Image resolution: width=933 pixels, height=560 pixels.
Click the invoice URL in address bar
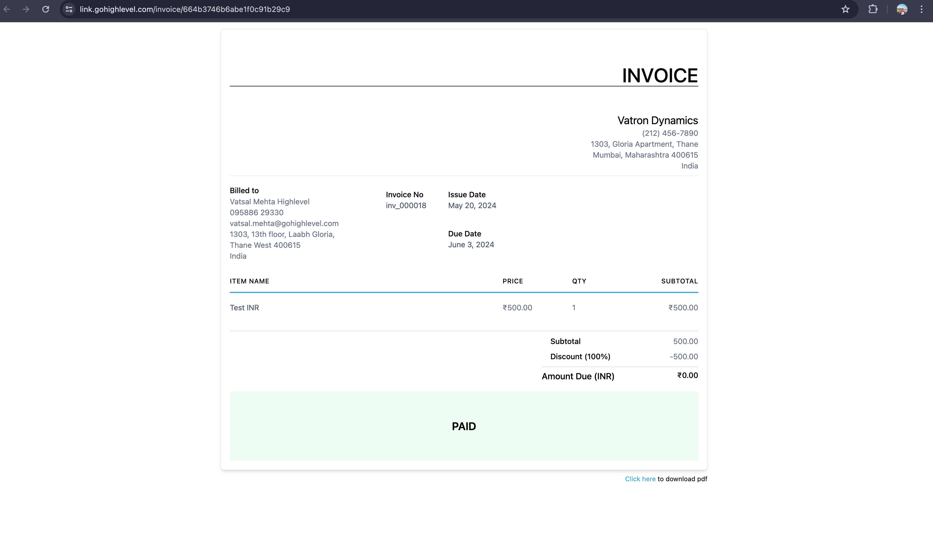(185, 9)
